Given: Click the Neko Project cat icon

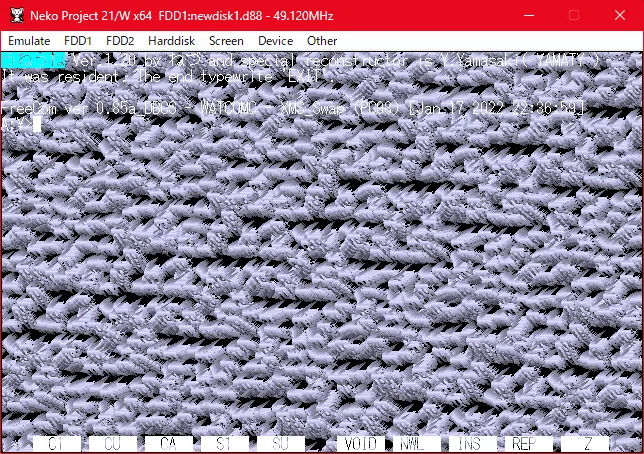Looking at the screenshot, I should 17,16.
